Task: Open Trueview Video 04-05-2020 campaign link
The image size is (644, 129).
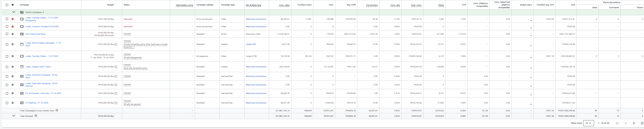Action: click(42, 26)
